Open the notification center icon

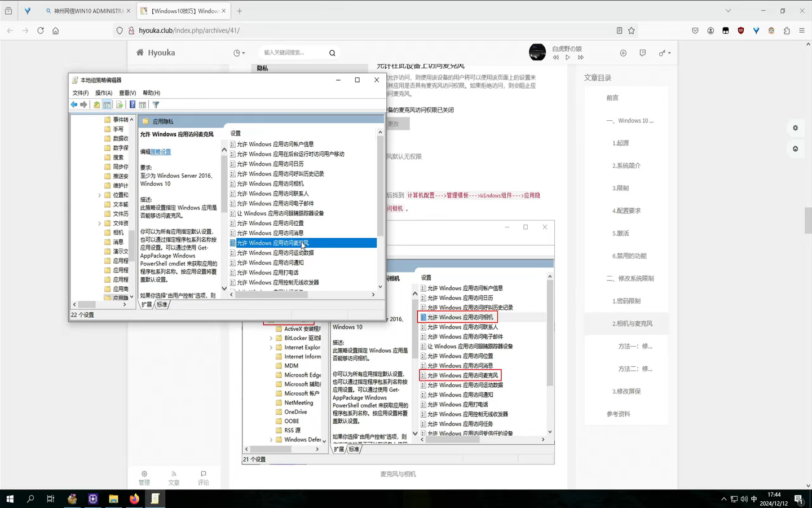[798, 499]
